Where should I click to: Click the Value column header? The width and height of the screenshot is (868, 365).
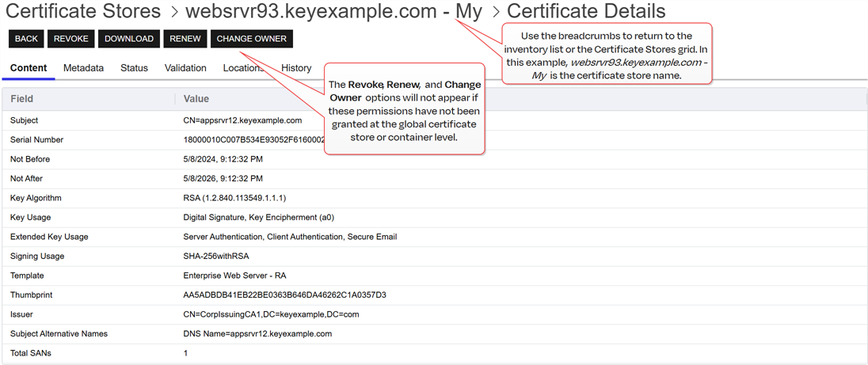point(196,99)
